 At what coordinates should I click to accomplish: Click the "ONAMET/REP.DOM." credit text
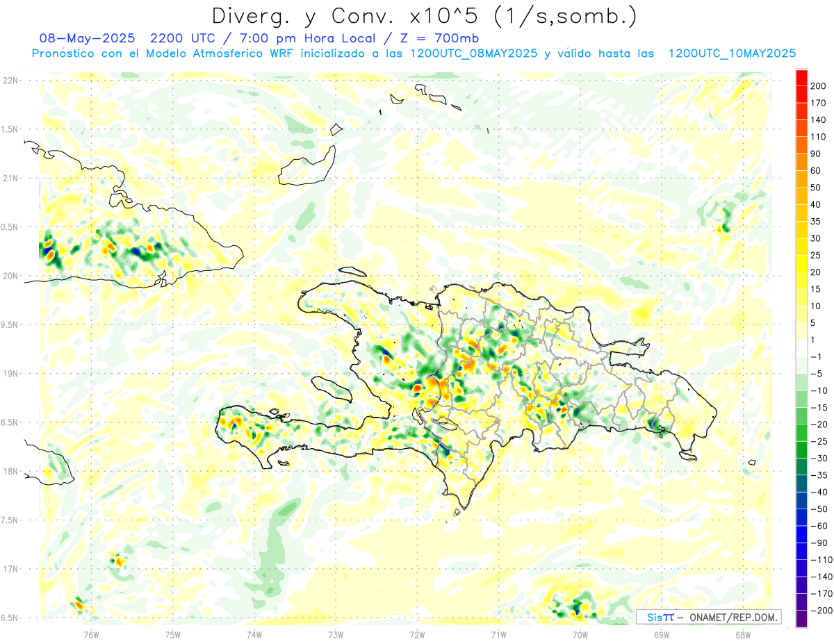[733, 617]
